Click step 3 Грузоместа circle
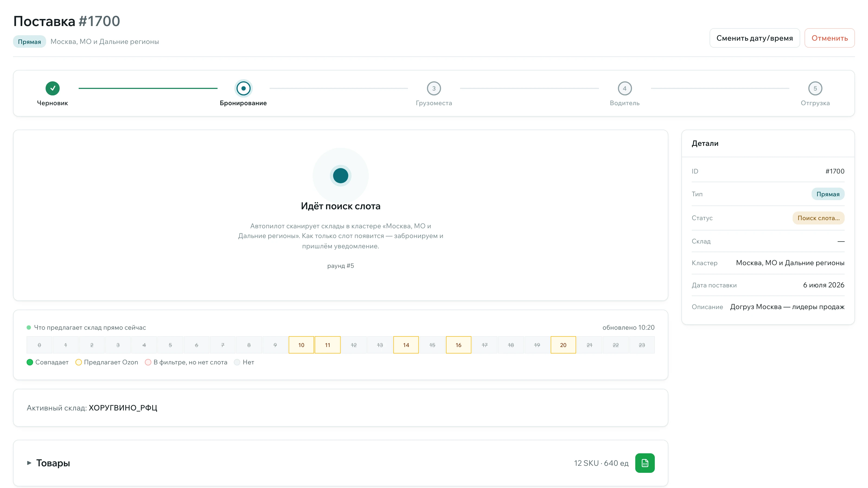This screenshot has width=868, height=488. click(x=434, y=88)
